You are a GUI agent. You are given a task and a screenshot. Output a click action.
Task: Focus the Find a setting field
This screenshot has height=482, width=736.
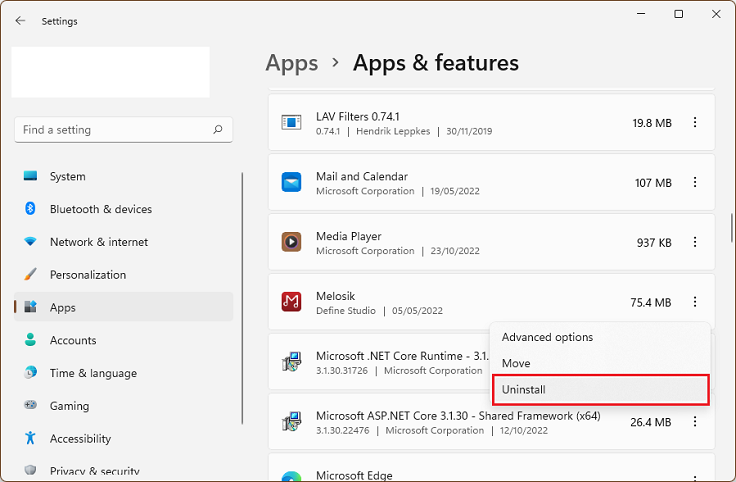coord(123,130)
